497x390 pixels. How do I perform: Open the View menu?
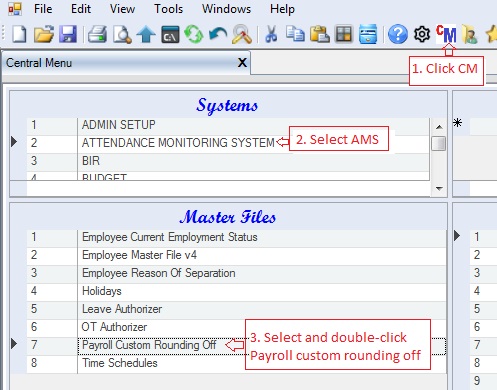122,9
